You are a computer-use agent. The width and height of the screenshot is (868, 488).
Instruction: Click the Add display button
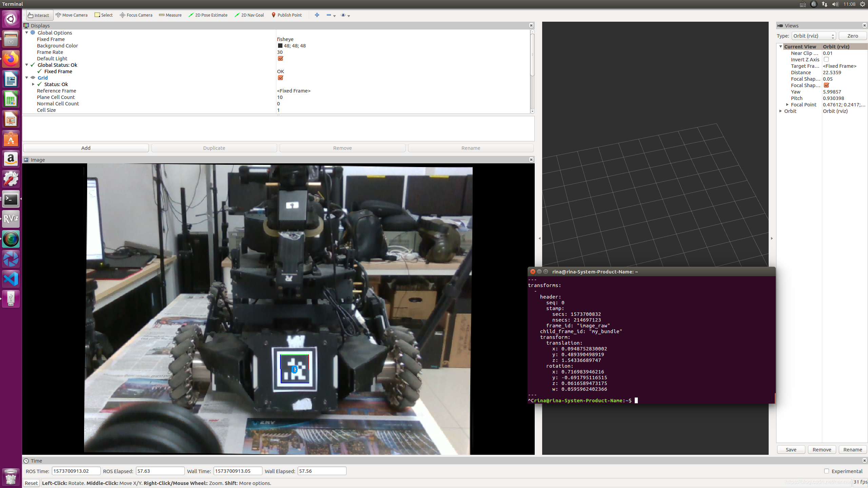(86, 148)
